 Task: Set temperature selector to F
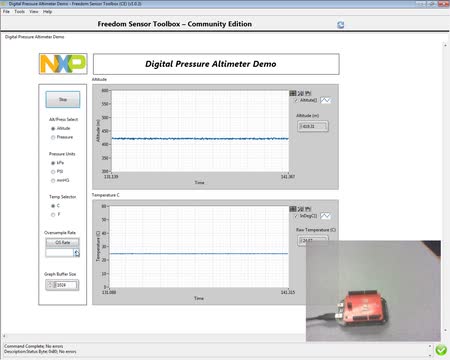[x=53, y=215]
